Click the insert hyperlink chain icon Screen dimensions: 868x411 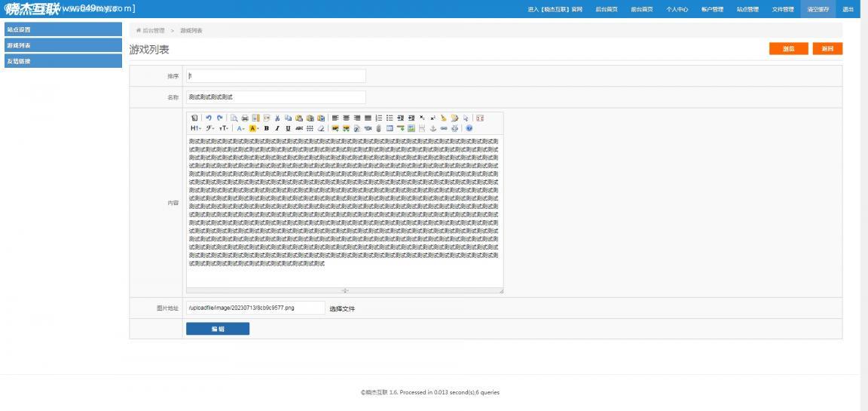tap(443, 128)
